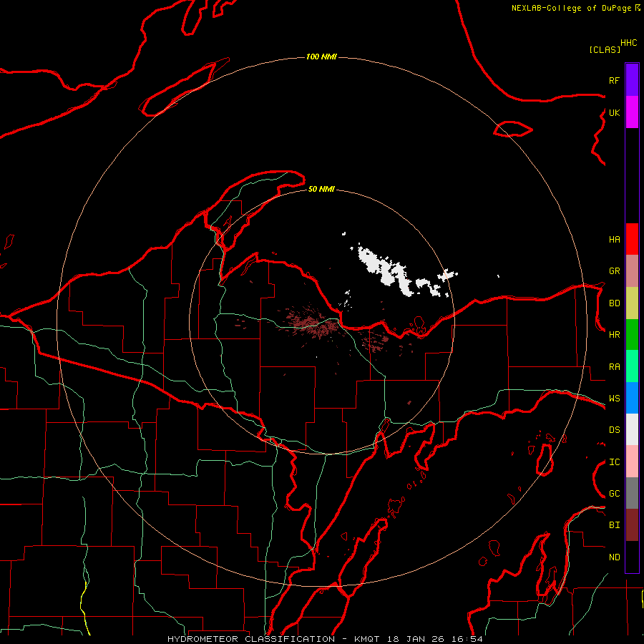Screen dimensions: 644x644
Task: Click the white DS dry snow swatch
Action: tap(632, 429)
